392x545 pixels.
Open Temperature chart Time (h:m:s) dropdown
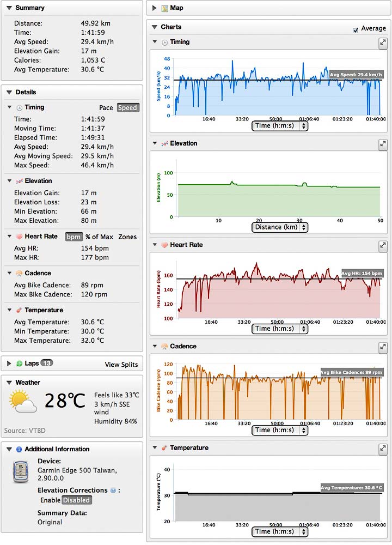point(279,532)
